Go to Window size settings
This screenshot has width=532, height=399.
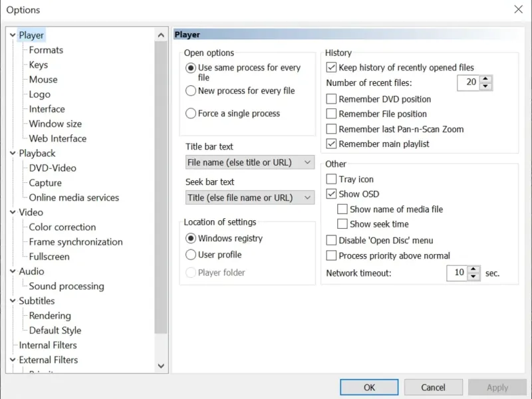pyautogui.click(x=55, y=124)
